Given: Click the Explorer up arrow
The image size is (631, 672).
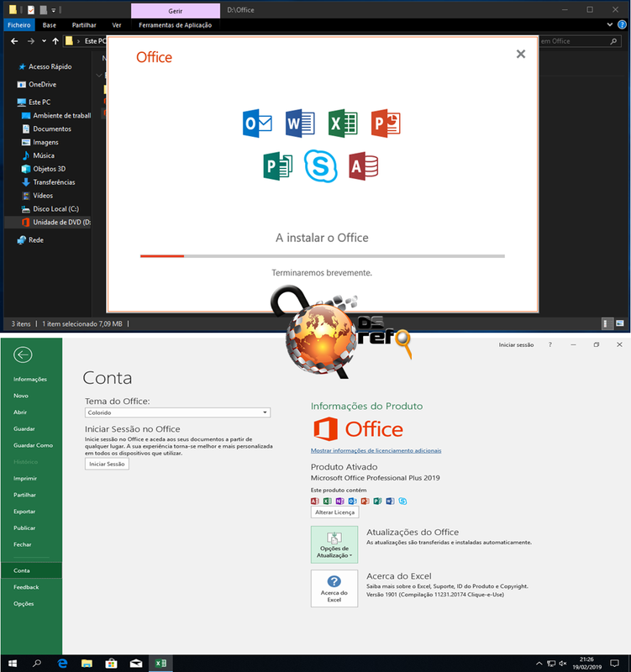Looking at the screenshot, I should point(55,41).
